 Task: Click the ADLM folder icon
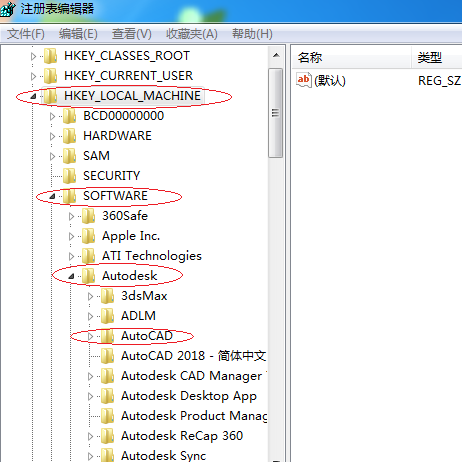tap(108, 316)
